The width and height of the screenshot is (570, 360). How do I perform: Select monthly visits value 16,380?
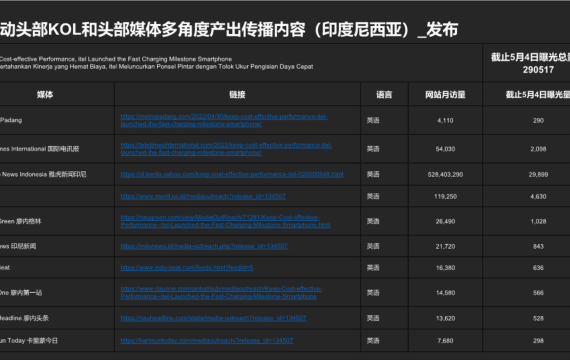445,268
